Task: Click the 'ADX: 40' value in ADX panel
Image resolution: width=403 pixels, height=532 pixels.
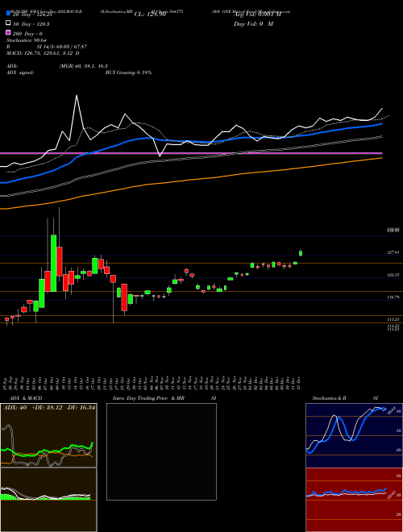Action: pos(15,408)
